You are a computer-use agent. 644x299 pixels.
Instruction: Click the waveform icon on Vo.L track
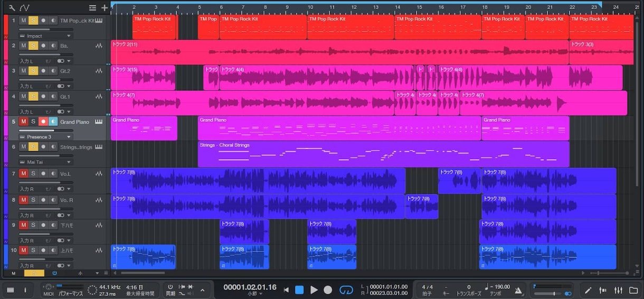coord(99,173)
